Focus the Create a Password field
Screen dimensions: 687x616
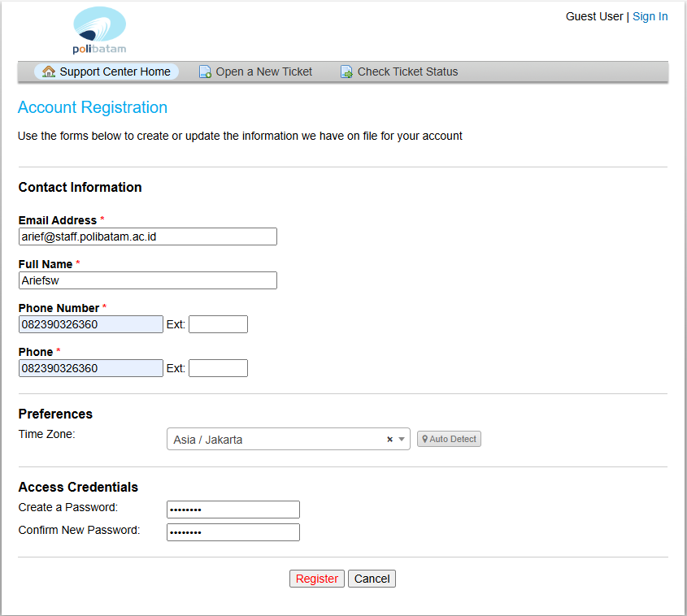[x=233, y=510]
